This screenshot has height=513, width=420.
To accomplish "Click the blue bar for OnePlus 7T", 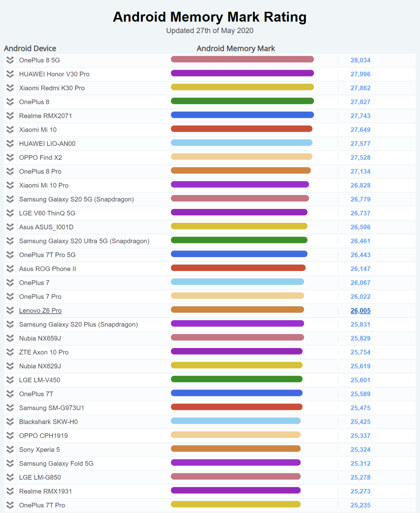I will [236, 393].
